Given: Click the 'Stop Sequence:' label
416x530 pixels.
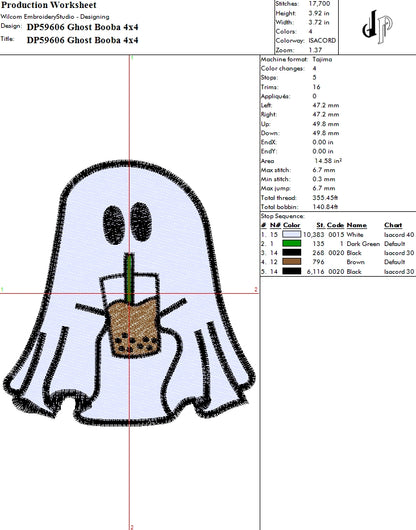Looking at the screenshot, I should 283,216.
